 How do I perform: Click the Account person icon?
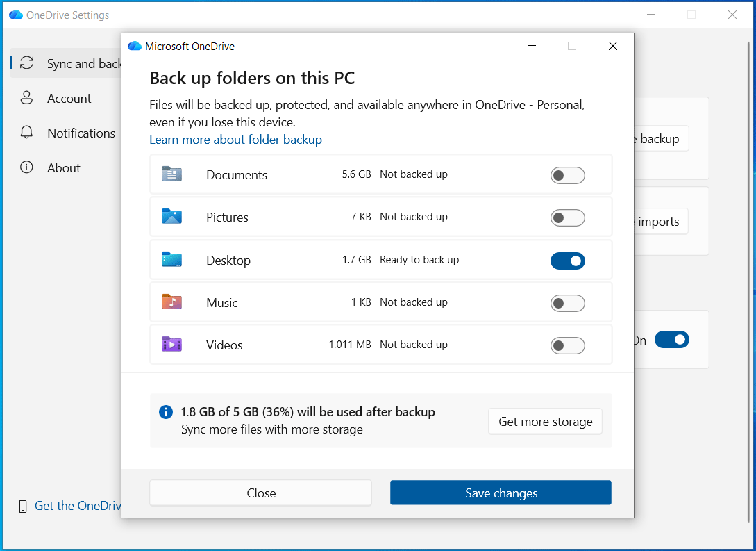[x=26, y=98]
